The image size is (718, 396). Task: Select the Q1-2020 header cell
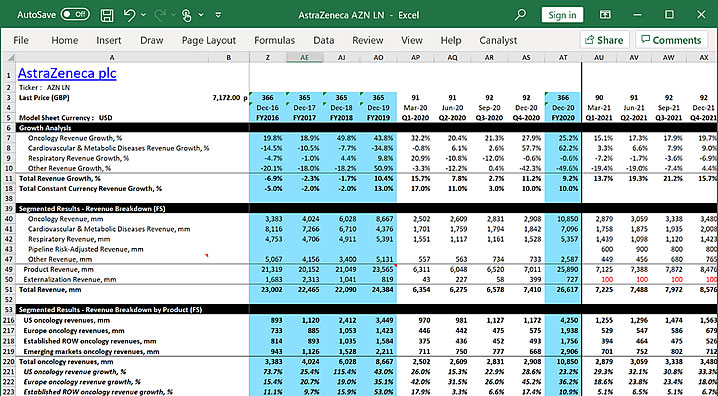tap(415, 118)
